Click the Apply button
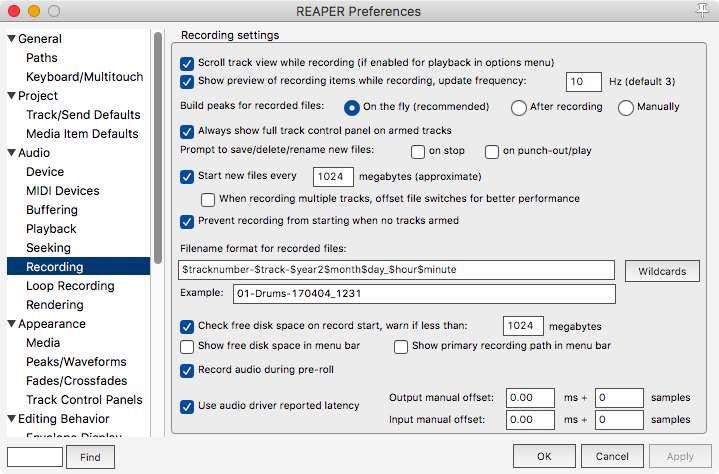The height and width of the screenshot is (474, 719). point(680,456)
